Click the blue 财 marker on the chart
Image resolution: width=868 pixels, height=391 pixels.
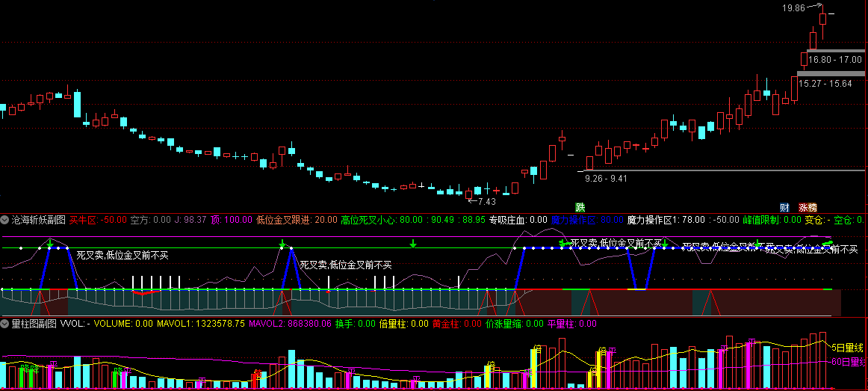(x=784, y=208)
